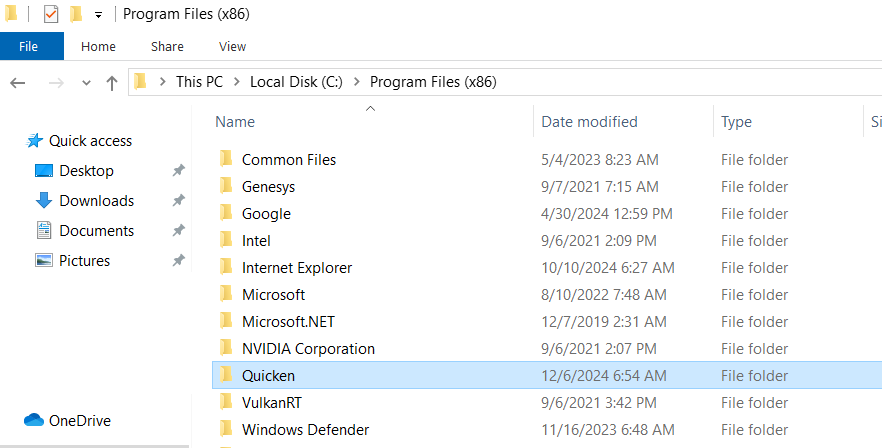Click the Properties icon in the title bar

click(51, 15)
